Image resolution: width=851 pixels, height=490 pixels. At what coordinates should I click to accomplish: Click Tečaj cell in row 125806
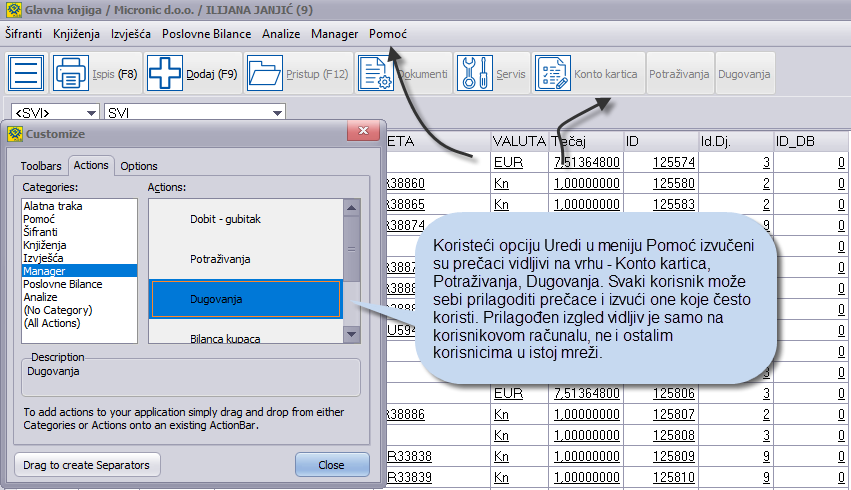pyautogui.click(x=586, y=393)
